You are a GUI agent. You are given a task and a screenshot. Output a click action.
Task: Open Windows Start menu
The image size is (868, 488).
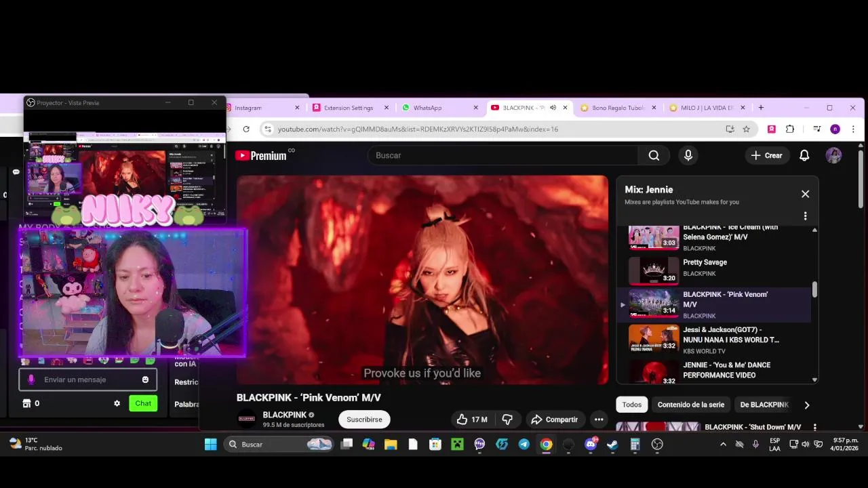[210, 444]
